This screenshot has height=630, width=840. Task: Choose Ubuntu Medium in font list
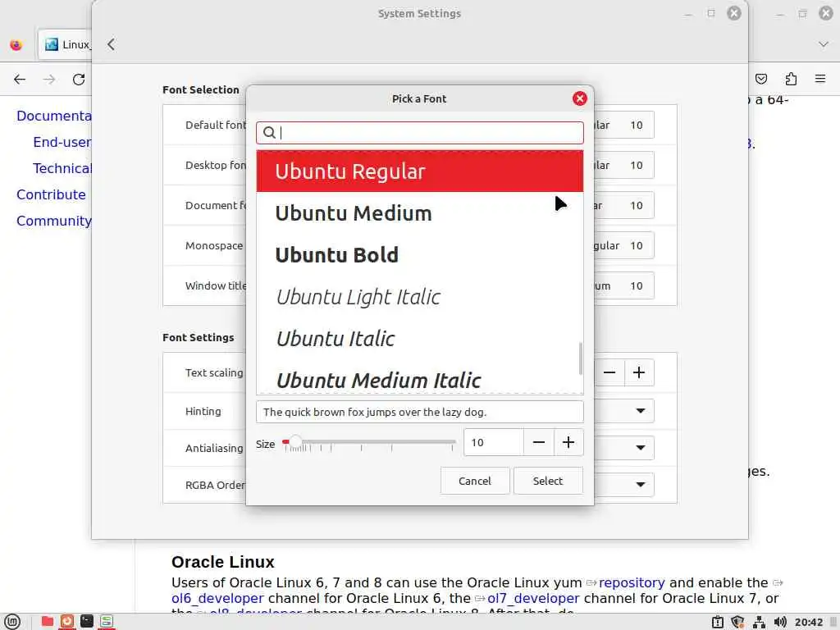tap(420, 213)
